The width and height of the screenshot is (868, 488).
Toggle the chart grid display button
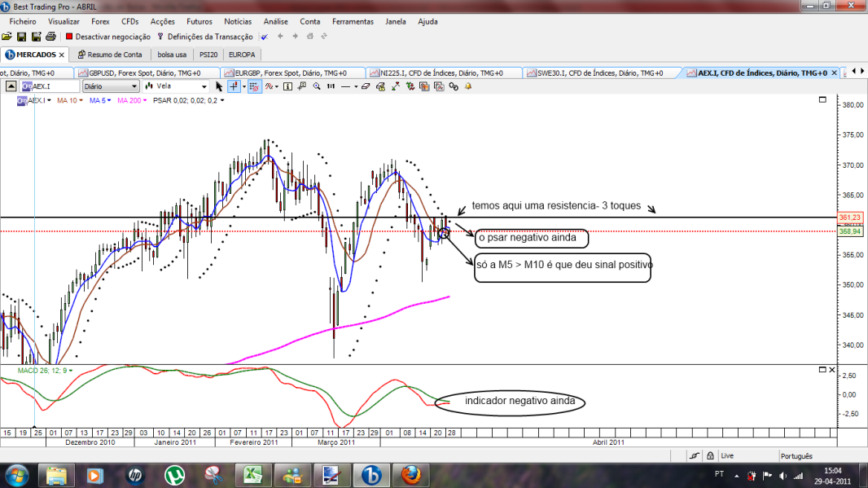(254, 86)
